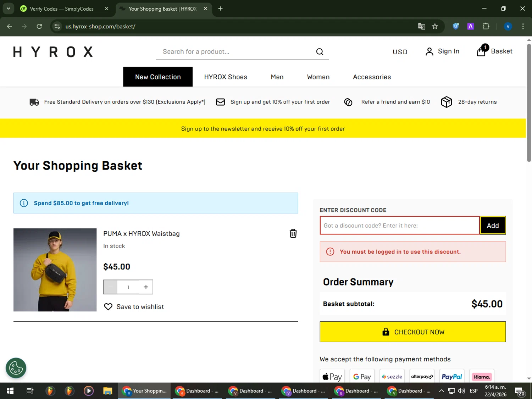
Task: Click the Sign In link
Action: pos(448,51)
